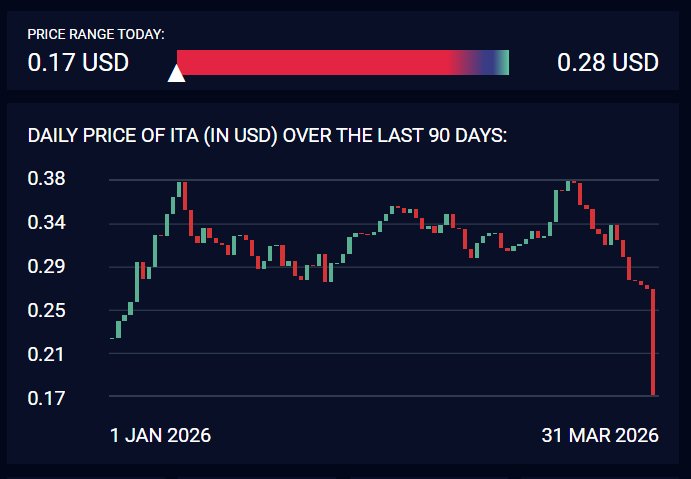Viewport: 691px width, 479px height.
Task: Click the 0.38 y-axis label
Action: pos(46,180)
